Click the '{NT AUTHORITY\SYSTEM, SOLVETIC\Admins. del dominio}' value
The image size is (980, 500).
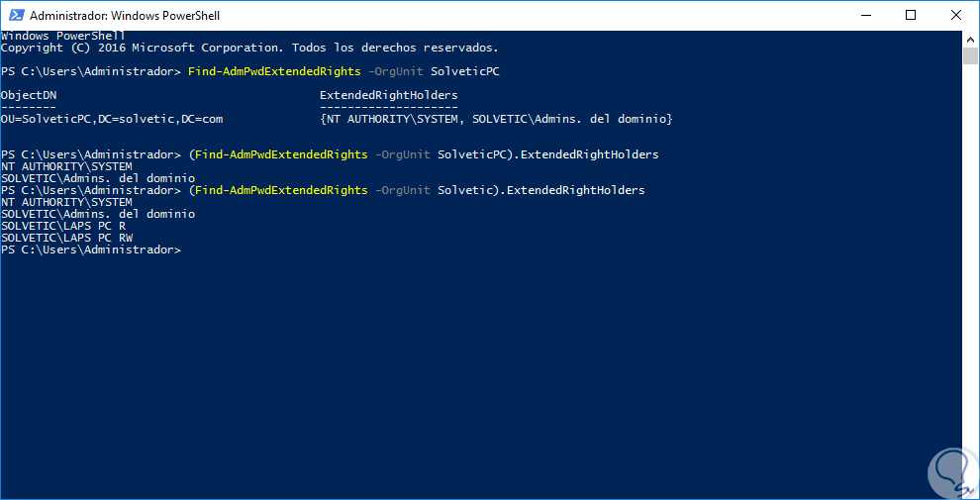[x=496, y=119]
